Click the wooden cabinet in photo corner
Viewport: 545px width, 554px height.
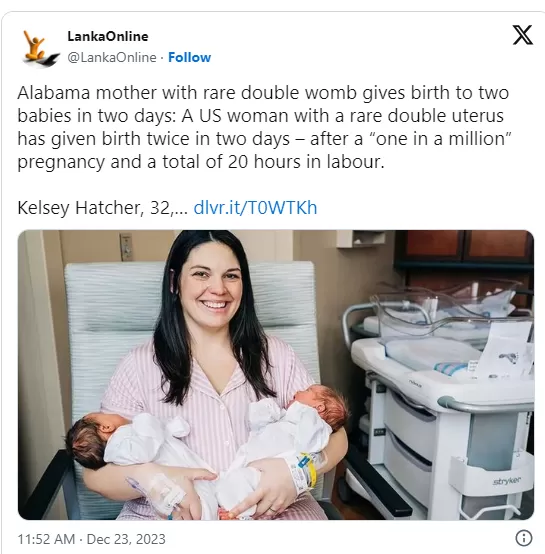click(x=466, y=247)
